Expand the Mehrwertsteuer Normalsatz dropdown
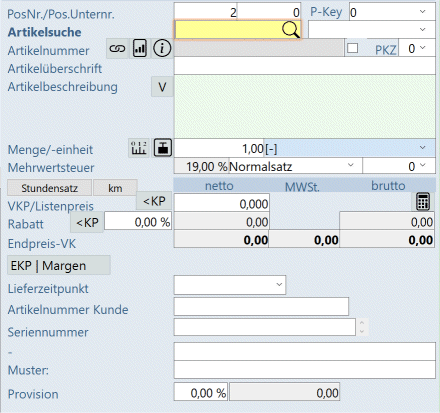This screenshot has width=440, height=413. coord(350,165)
